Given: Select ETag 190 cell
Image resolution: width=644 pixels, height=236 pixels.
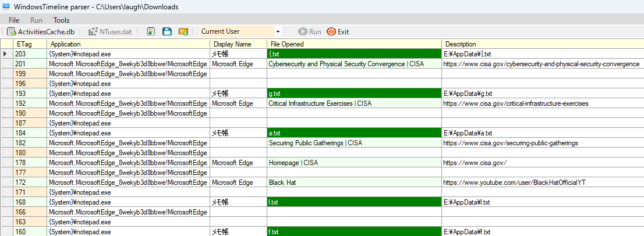Looking at the screenshot, I should pos(30,113).
